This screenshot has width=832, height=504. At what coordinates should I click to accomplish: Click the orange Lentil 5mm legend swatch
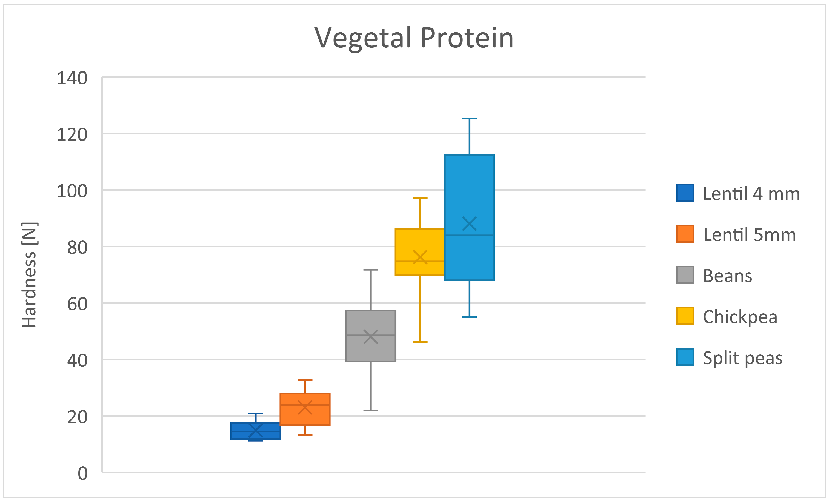(685, 234)
